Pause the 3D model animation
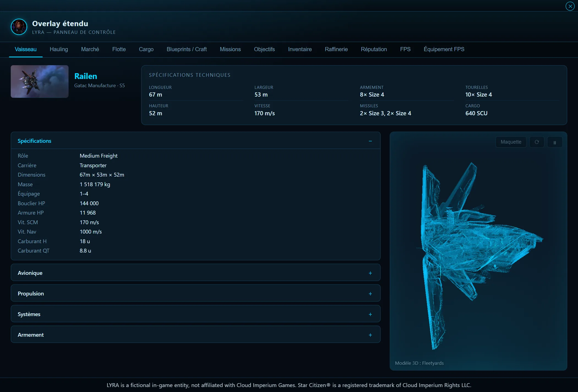Image resolution: width=578 pixels, height=392 pixels. tap(555, 142)
